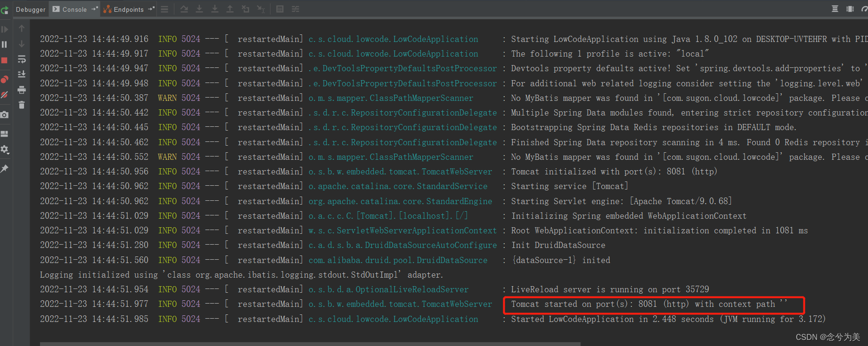Click the Resume Program icon
This screenshot has height=346, width=868.
coord(5,29)
